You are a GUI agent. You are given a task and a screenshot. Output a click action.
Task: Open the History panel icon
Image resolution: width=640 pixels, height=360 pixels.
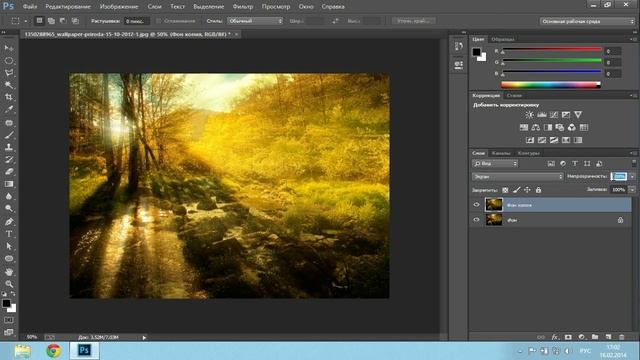458,46
